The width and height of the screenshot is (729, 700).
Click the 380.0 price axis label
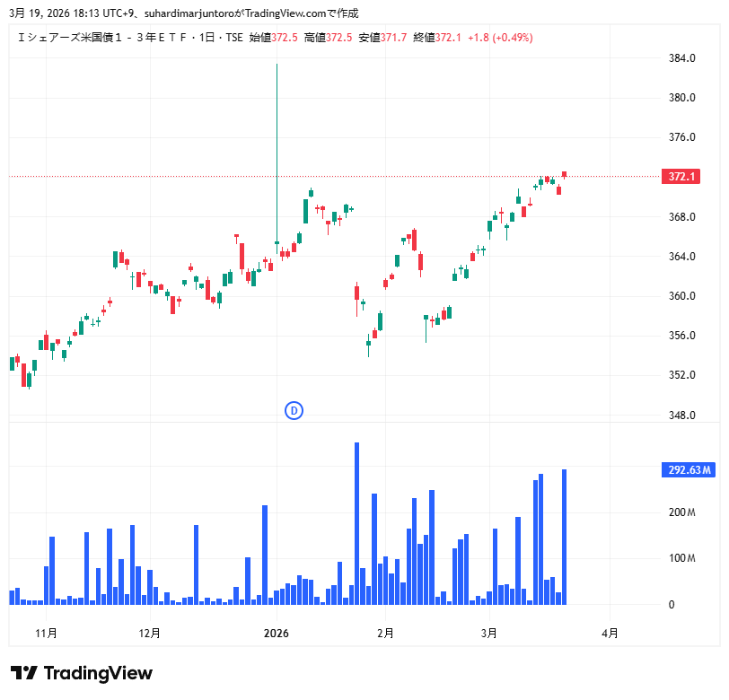682,98
